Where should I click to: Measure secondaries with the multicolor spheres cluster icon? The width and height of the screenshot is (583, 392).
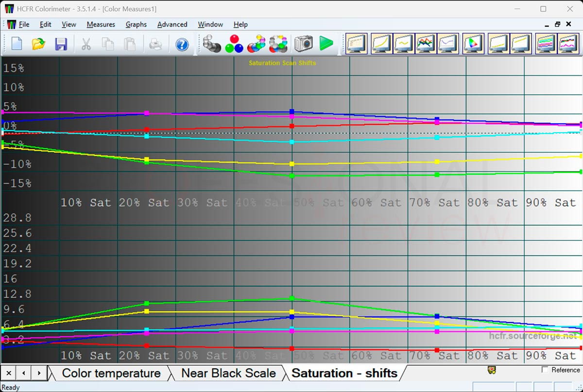point(256,44)
